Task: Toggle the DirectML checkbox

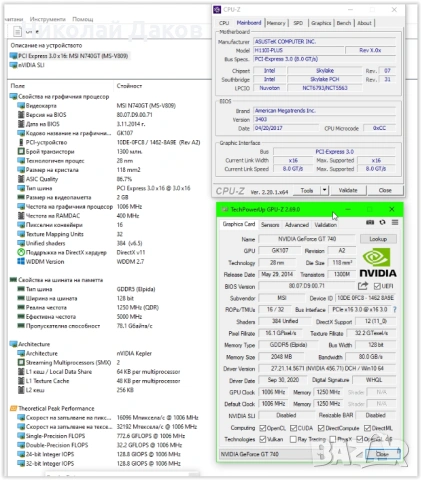Action: pos(367,428)
